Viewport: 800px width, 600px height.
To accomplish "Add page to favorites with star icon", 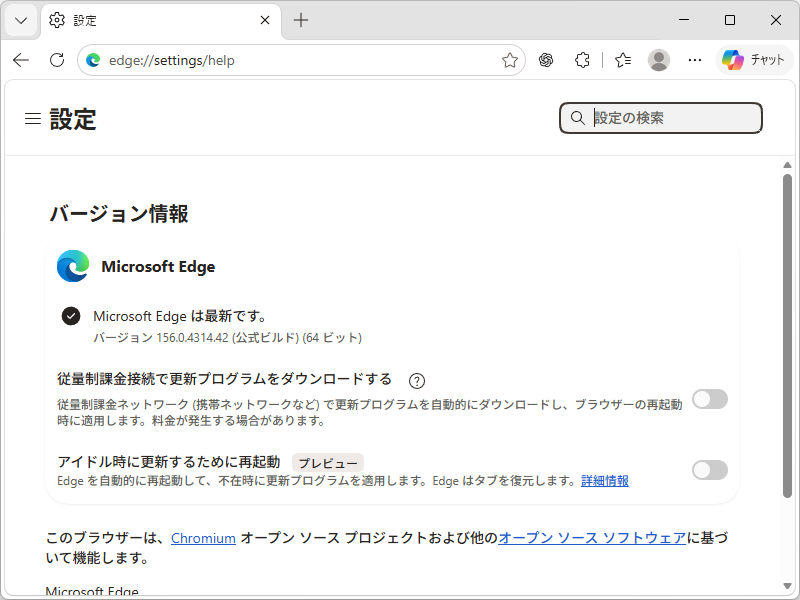I will click(510, 60).
